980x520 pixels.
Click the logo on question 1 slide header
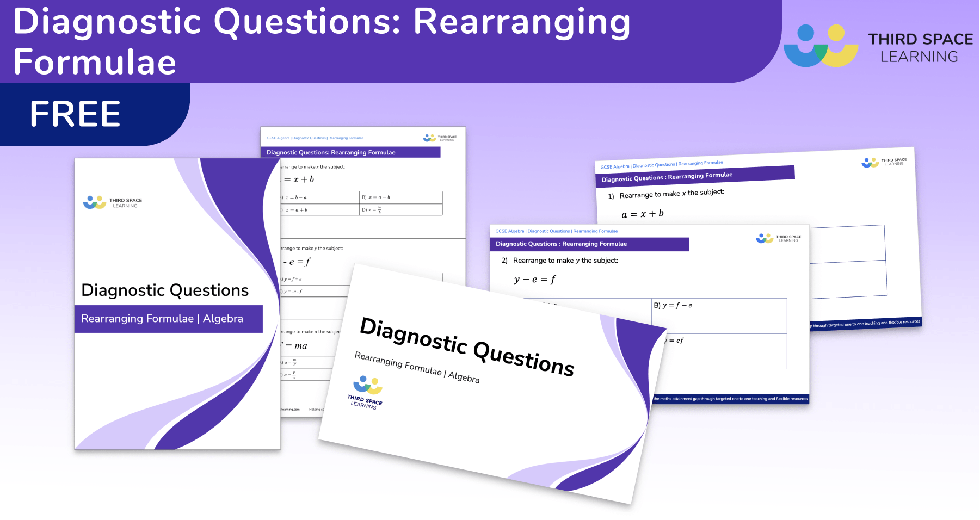884,162
